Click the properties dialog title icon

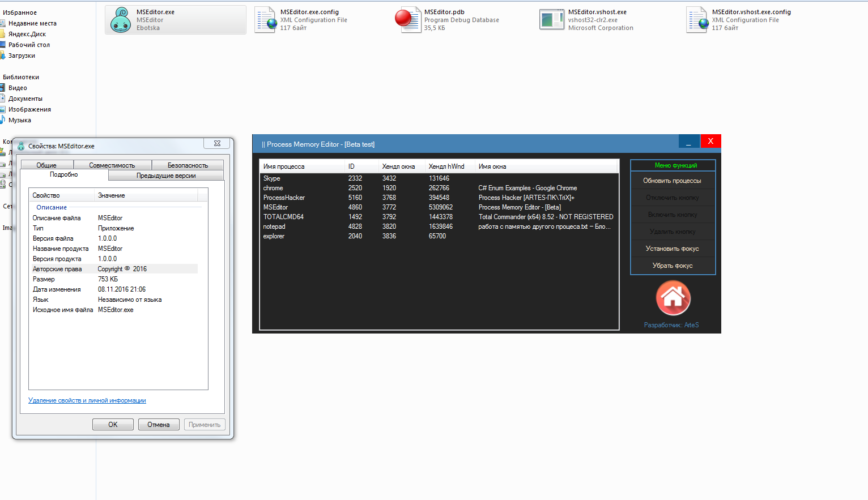(x=21, y=146)
